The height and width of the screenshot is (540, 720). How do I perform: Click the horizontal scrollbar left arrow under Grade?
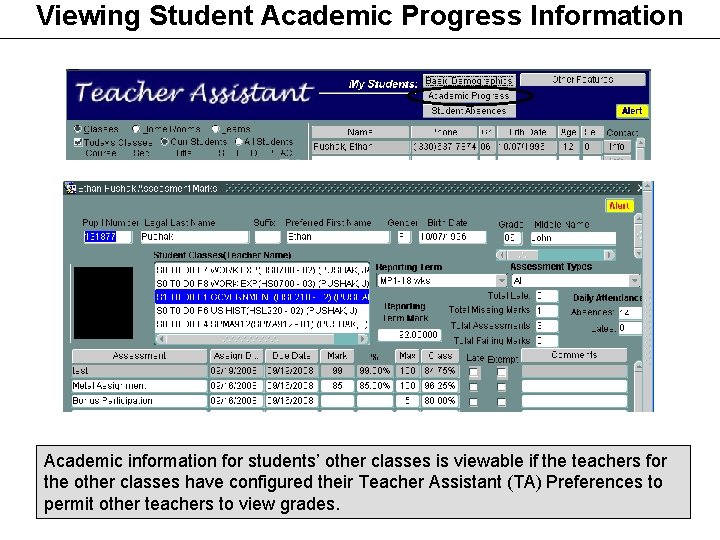point(501,255)
